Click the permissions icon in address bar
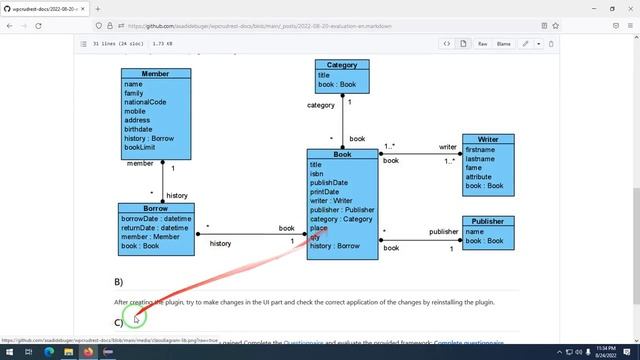Screen dimensions: 640x360 [121, 26]
